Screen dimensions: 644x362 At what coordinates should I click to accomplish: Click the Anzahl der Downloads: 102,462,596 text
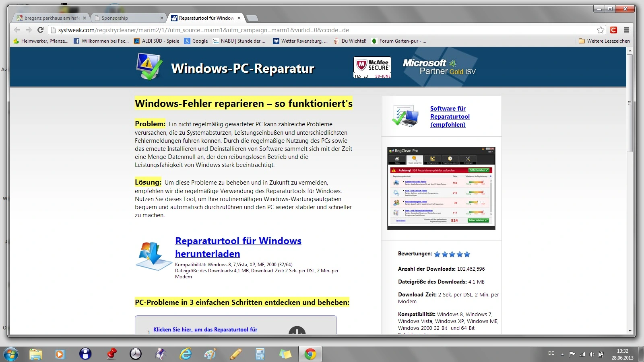[x=442, y=269]
